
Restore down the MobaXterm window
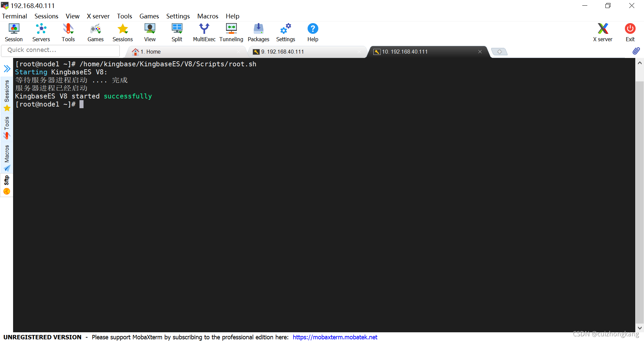pos(608,6)
